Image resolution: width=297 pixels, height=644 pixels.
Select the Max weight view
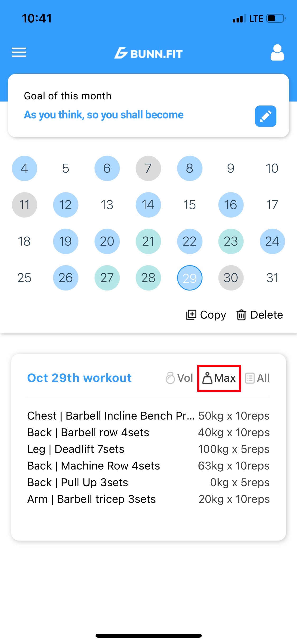click(x=219, y=378)
